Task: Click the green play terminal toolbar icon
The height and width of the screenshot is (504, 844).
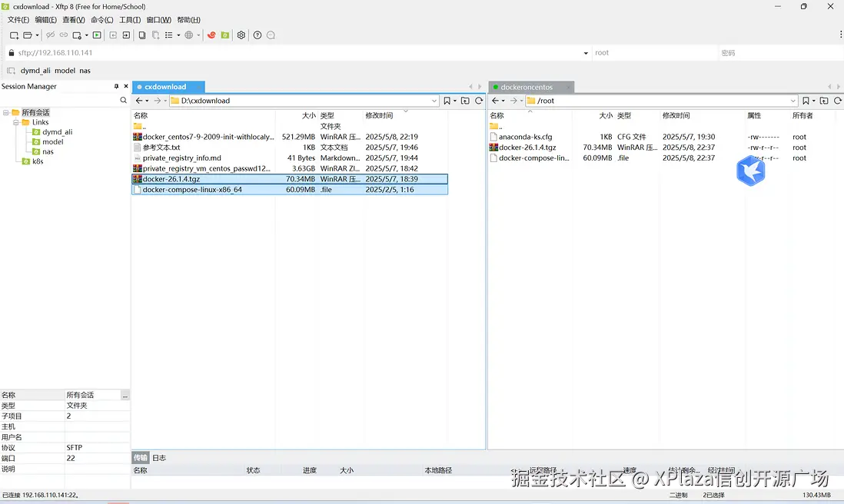Action: pos(97,35)
